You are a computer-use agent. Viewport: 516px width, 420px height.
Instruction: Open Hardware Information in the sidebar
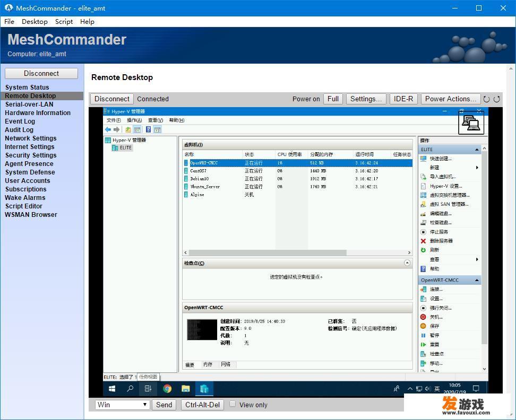(38, 113)
